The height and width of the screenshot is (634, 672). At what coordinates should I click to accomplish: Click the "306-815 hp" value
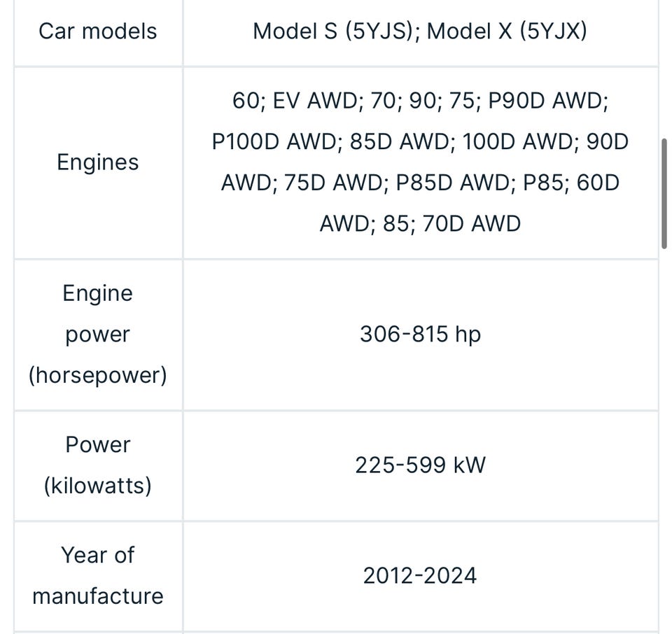(x=420, y=334)
